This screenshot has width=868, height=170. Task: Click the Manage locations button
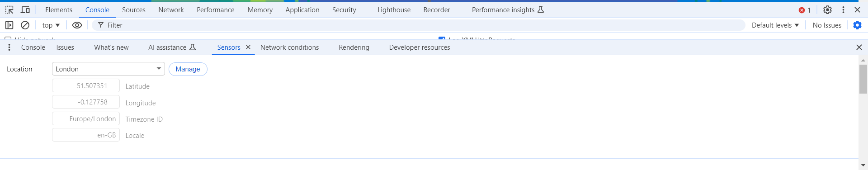pos(188,69)
